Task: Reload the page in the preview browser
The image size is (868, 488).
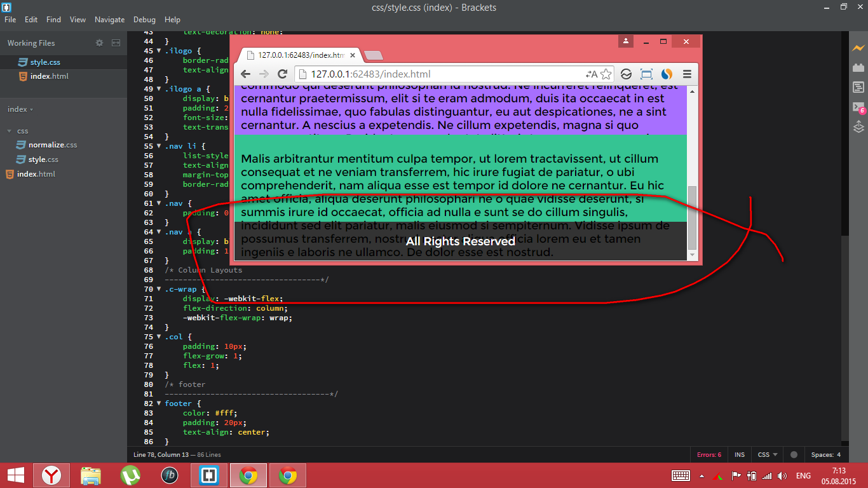Action: (282, 74)
